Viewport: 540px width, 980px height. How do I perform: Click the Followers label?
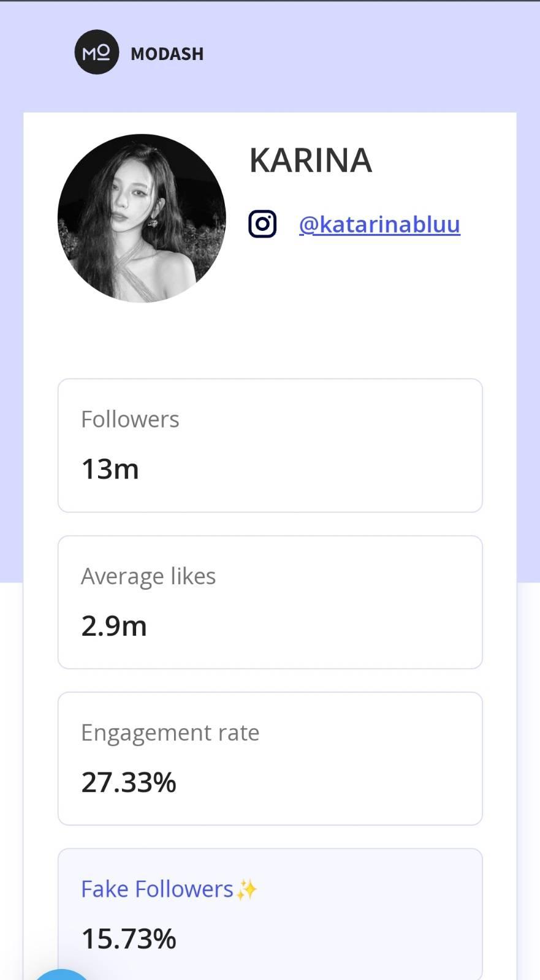pos(130,420)
